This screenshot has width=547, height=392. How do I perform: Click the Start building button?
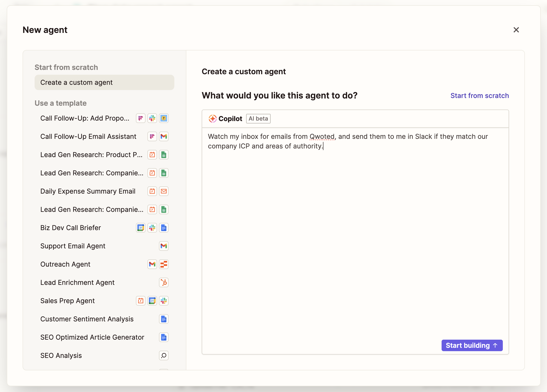[472, 345]
